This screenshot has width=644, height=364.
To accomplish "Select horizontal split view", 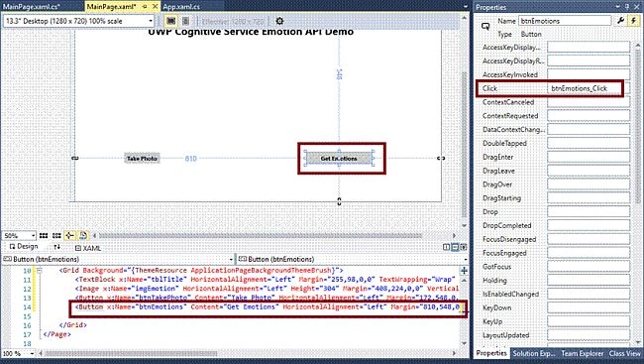I will (455, 247).
